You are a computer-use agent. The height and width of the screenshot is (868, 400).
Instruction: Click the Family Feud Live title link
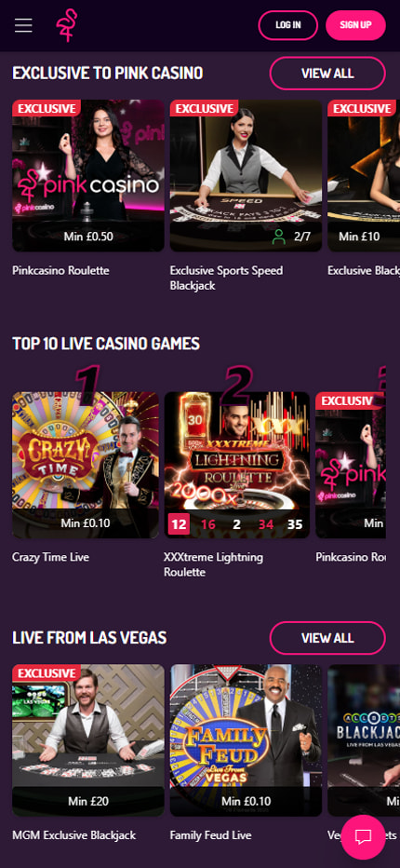[x=210, y=834]
